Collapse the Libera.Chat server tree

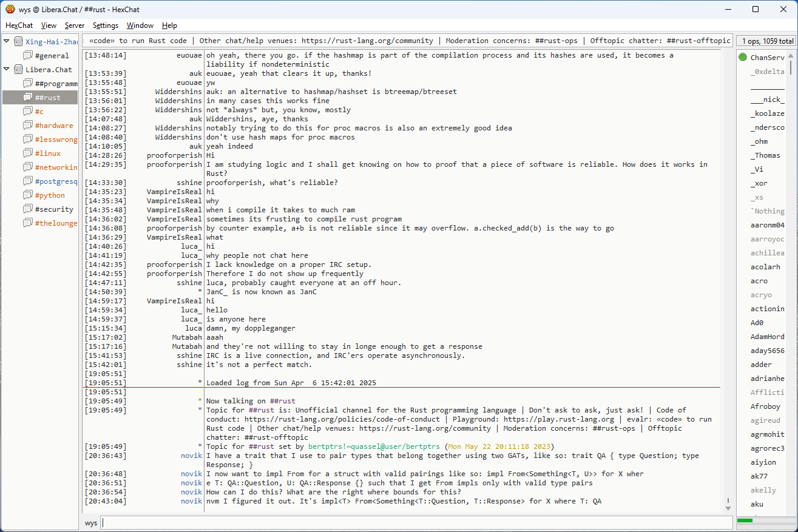pos(7,70)
